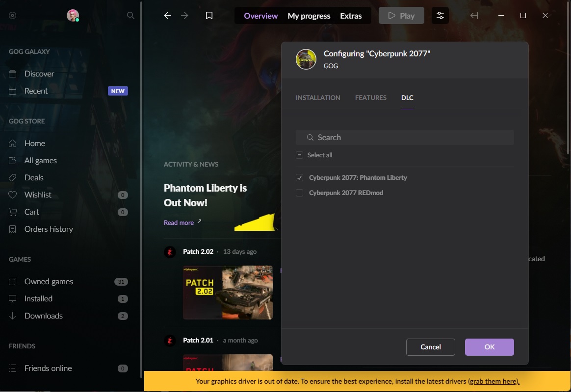Click the main page vertical scrollbar

click(x=569, y=78)
